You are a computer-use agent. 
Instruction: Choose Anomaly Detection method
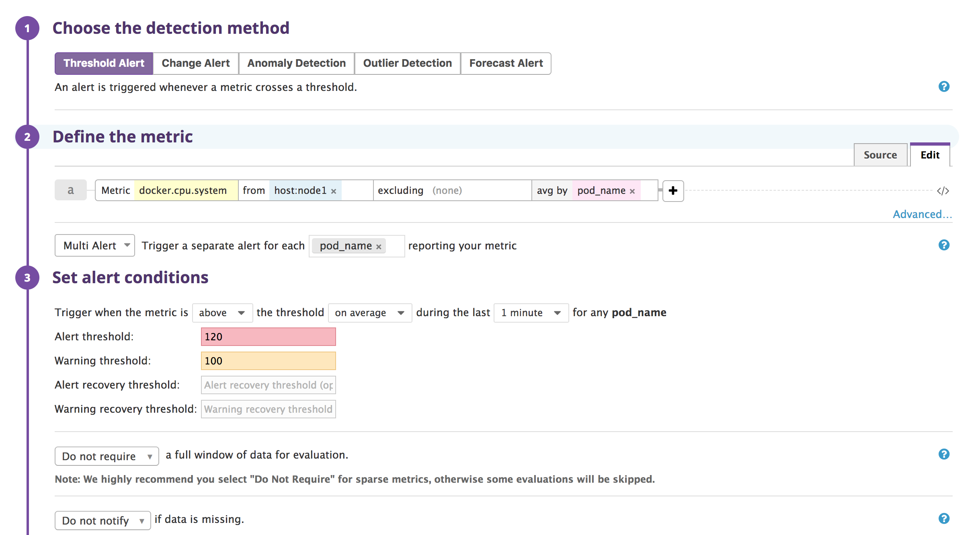coord(296,63)
